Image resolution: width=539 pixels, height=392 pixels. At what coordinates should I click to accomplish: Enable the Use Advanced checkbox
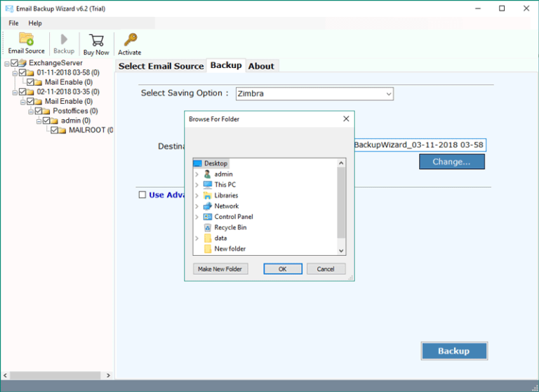pyautogui.click(x=142, y=195)
